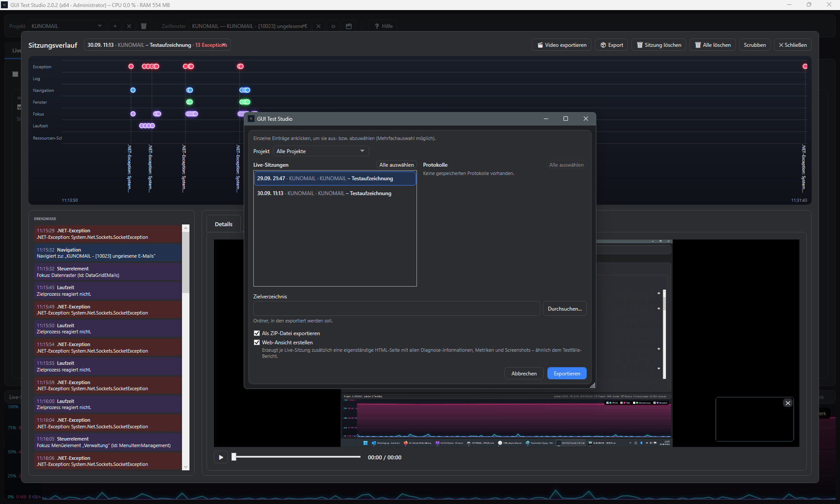Click the Export button with the box icon
The image size is (840, 504).
(x=612, y=45)
